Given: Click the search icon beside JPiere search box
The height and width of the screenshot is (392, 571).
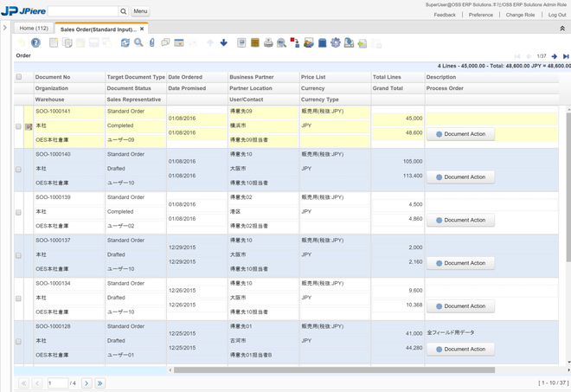Looking at the screenshot, I should tap(123, 11).
